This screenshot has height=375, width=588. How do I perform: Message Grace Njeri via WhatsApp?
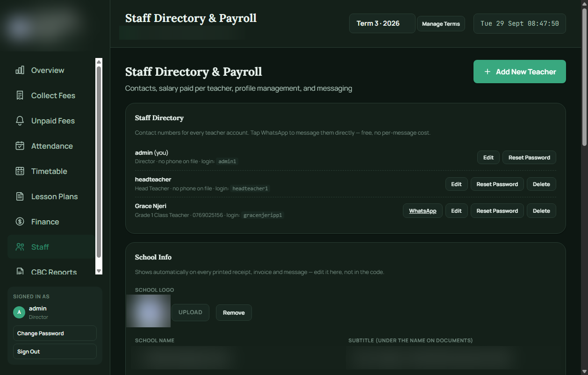point(423,211)
